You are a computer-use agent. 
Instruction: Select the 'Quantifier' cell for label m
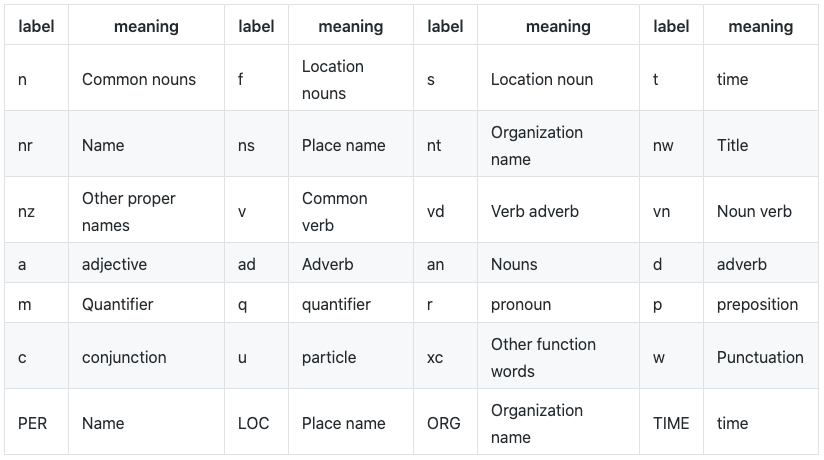117,304
